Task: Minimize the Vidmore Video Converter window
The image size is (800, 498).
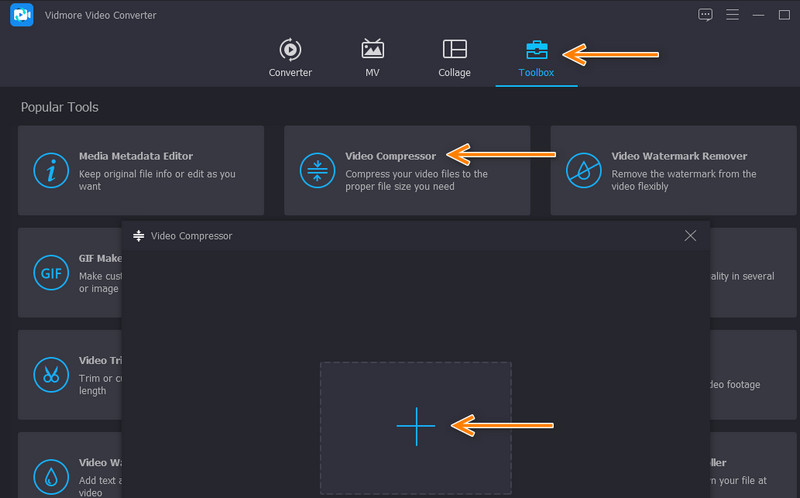Action: coord(756,15)
